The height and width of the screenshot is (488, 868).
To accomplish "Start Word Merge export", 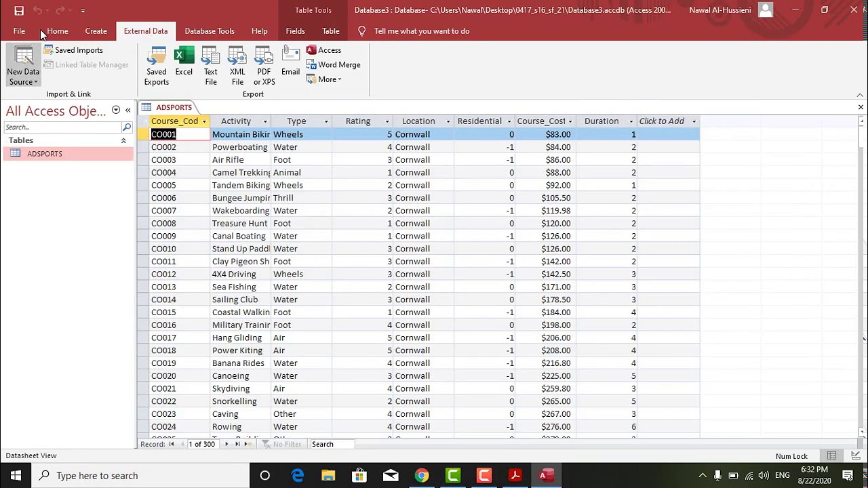I will [x=333, y=65].
